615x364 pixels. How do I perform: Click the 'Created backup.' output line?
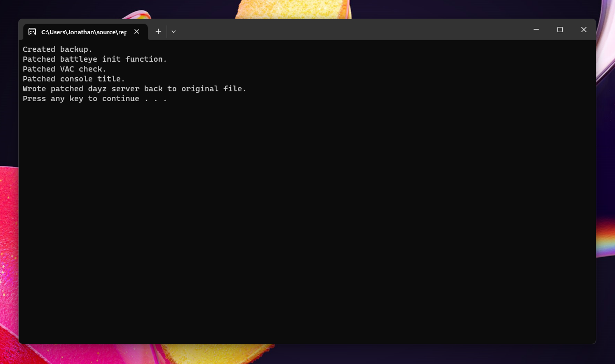point(57,49)
